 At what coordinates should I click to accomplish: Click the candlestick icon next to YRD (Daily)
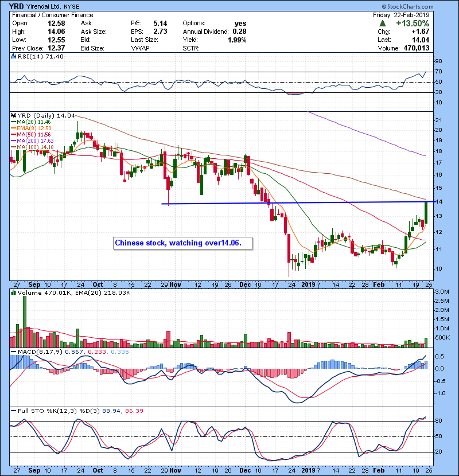pyautogui.click(x=13, y=115)
